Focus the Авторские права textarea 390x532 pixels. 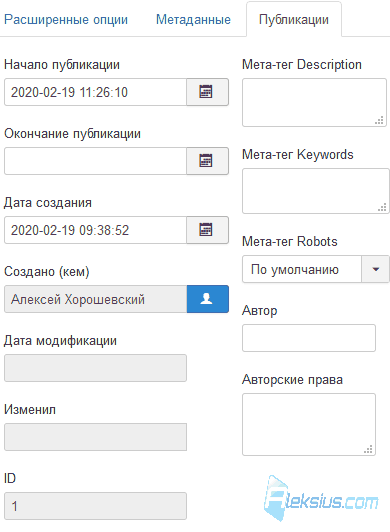pyautogui.click(x=309, y=424)
